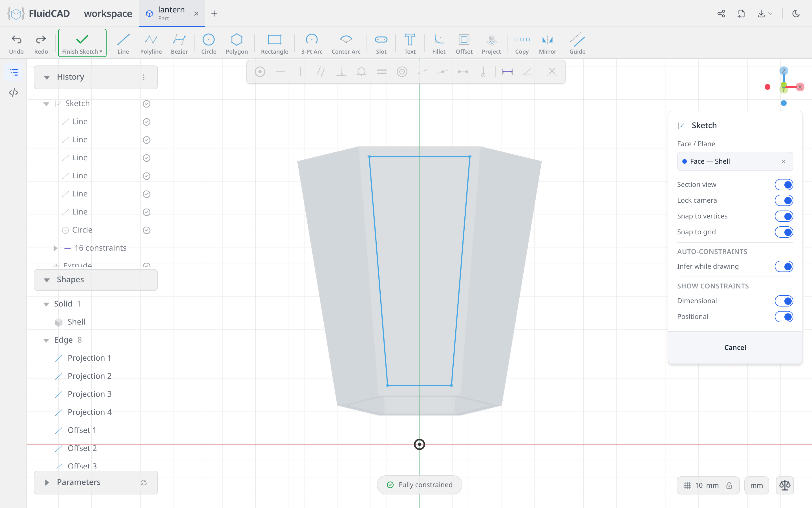Select the Rectangle tool
Image resolution: width=812 pixels, height=508 pixels.
[x=274, y=44]
